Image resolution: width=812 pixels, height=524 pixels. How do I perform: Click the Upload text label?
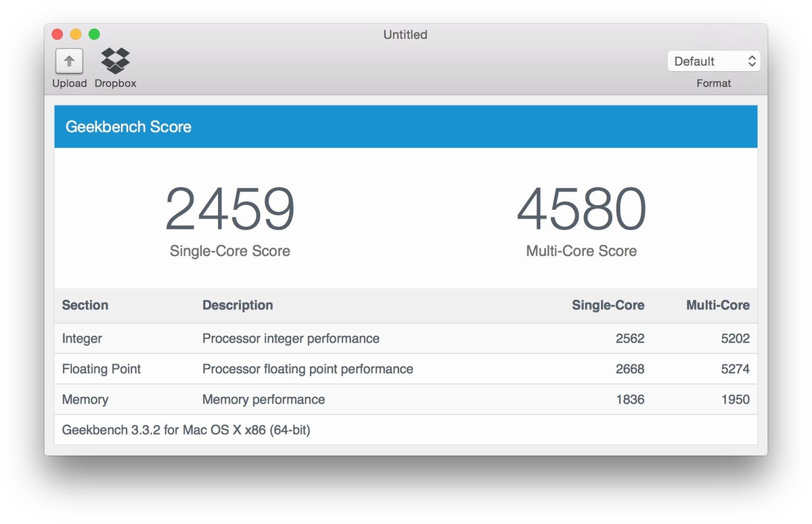[70, 83]
